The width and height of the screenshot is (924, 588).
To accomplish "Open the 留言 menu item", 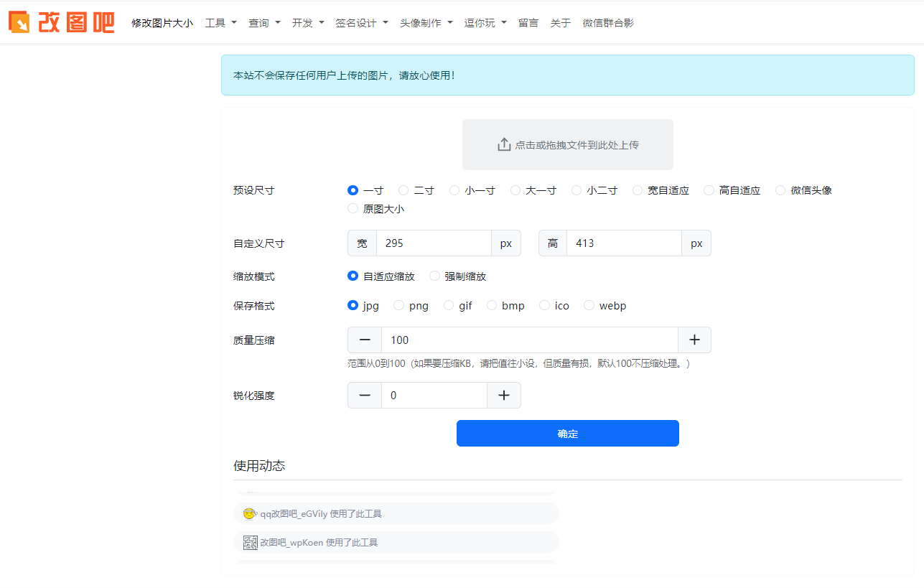I will [528, 22].
